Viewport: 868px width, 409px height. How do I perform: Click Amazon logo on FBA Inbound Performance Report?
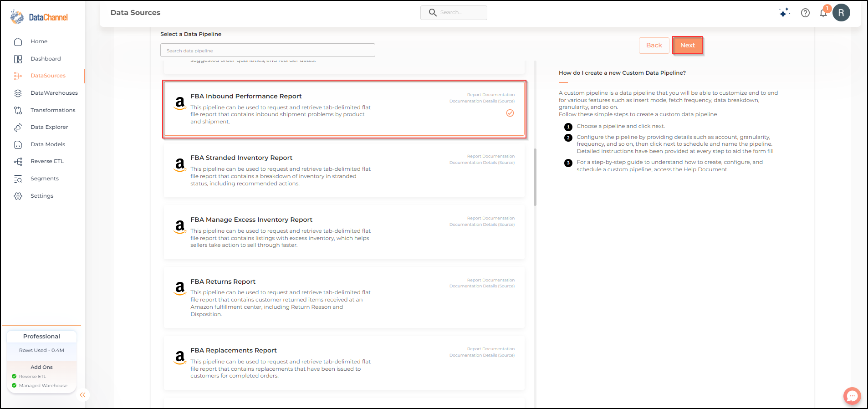pyautogui.click(x=180, y=103)
